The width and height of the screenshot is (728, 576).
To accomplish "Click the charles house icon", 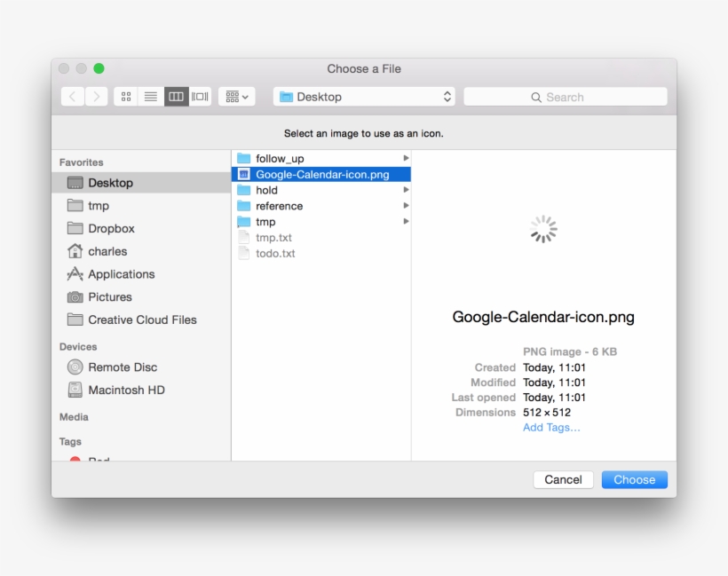I will tap(75, 251).
